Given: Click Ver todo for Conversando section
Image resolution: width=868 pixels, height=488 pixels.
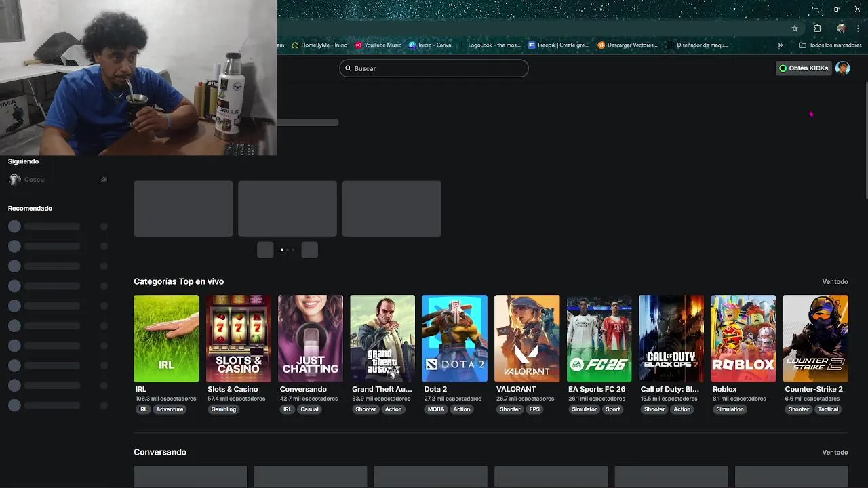Looking at the screenshot, I should click(835, 452).
